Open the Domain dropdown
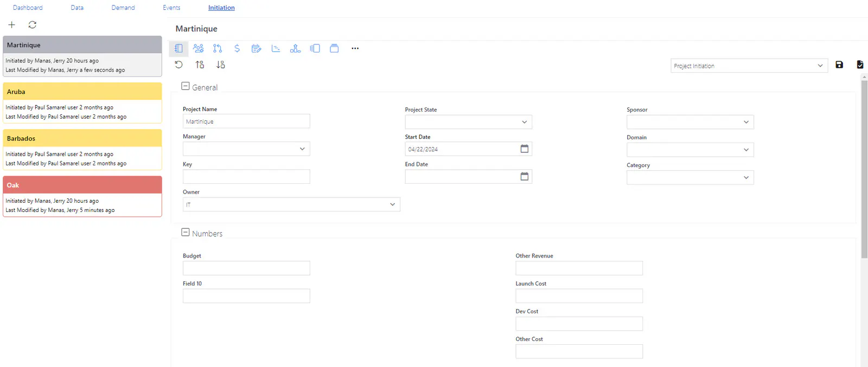The width and height of the screenshot is (868, 367). [690, 150]
